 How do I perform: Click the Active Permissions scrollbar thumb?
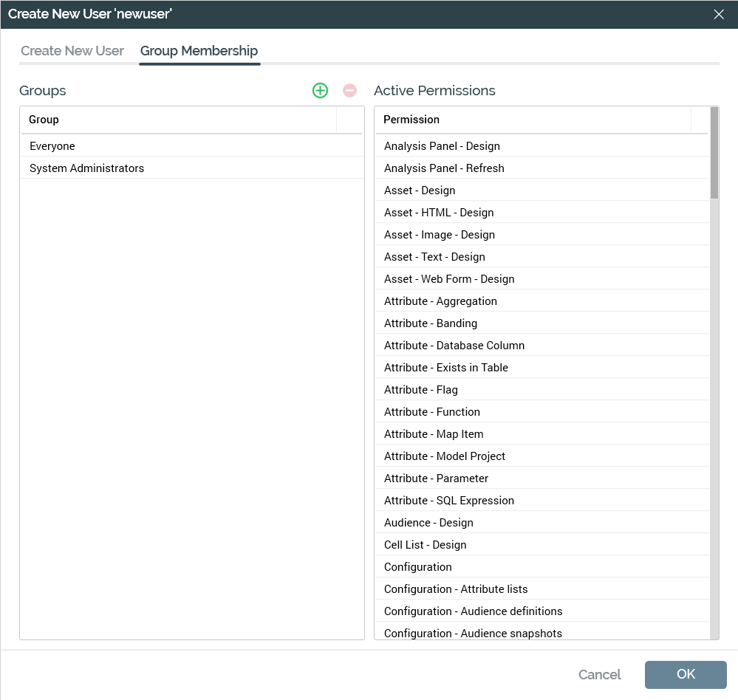[x=714, y=153]
